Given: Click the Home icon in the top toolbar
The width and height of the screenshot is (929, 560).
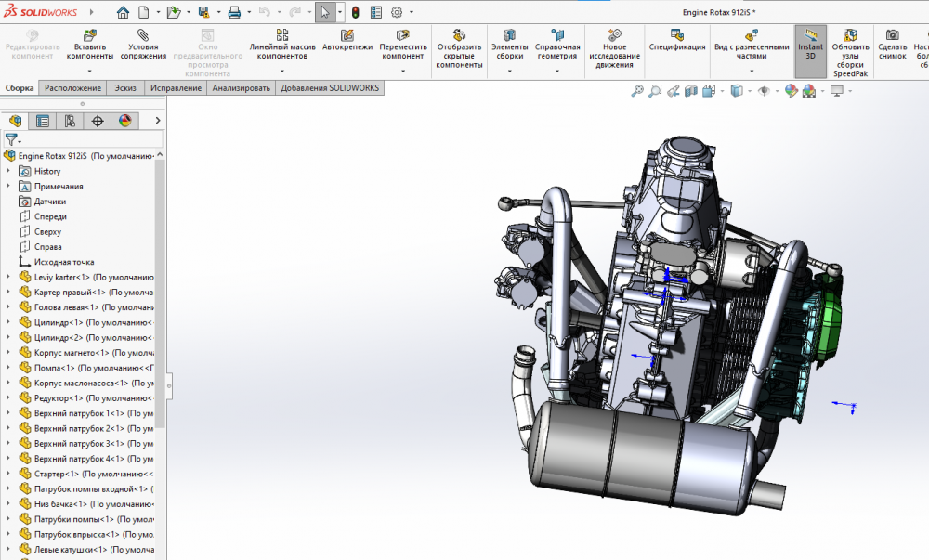Looking at the screenshot, I should click(124, 13).
